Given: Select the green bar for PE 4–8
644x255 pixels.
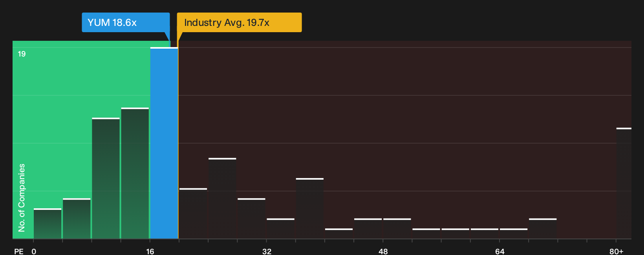Looking at the screenshot, I should [x=77, y=219].
